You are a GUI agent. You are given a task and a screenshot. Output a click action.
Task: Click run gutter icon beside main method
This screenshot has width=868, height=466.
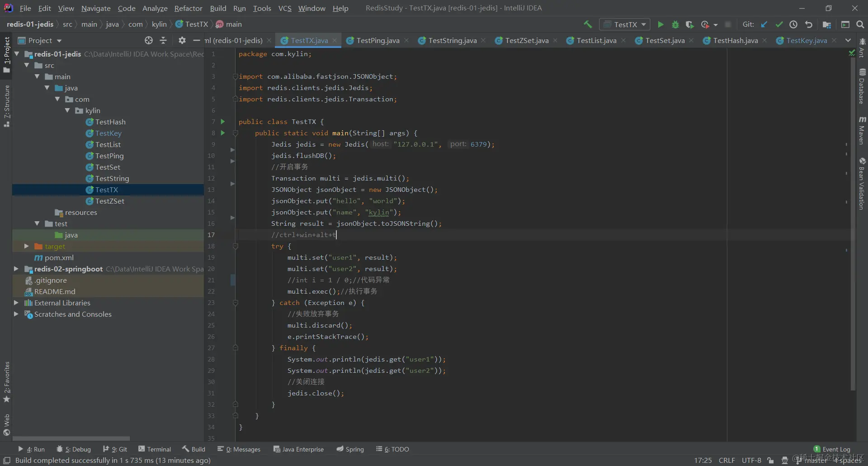[222, 133]
